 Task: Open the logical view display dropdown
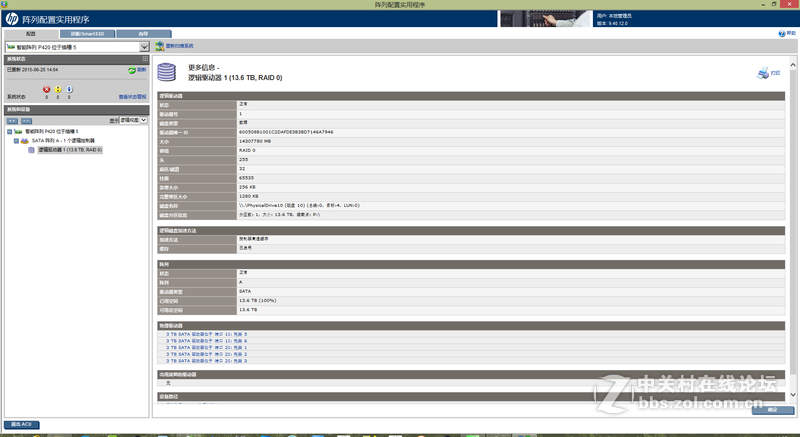(x=134, y=120)
